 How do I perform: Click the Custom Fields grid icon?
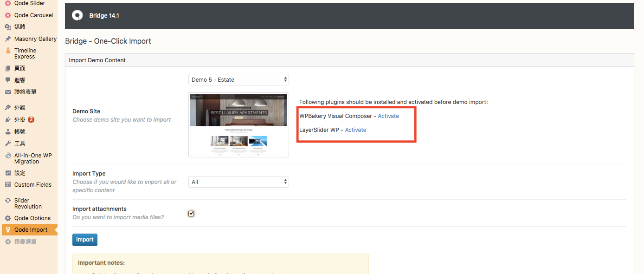tap(8, 185)
